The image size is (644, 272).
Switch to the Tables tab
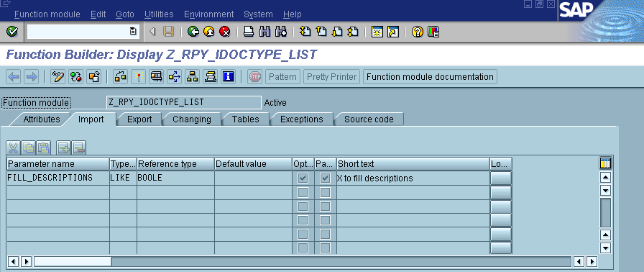246,119
